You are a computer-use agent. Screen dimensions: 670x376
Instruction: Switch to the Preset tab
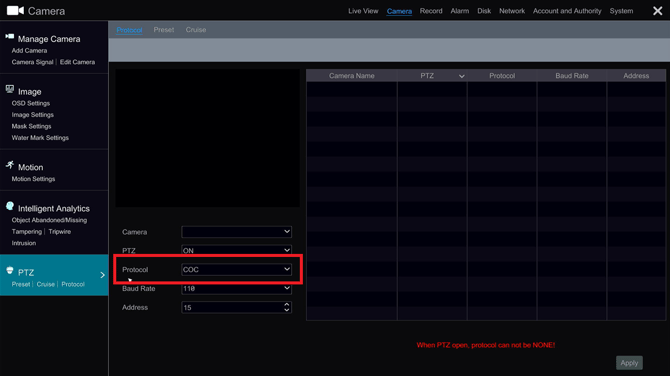tap(164, 30)
